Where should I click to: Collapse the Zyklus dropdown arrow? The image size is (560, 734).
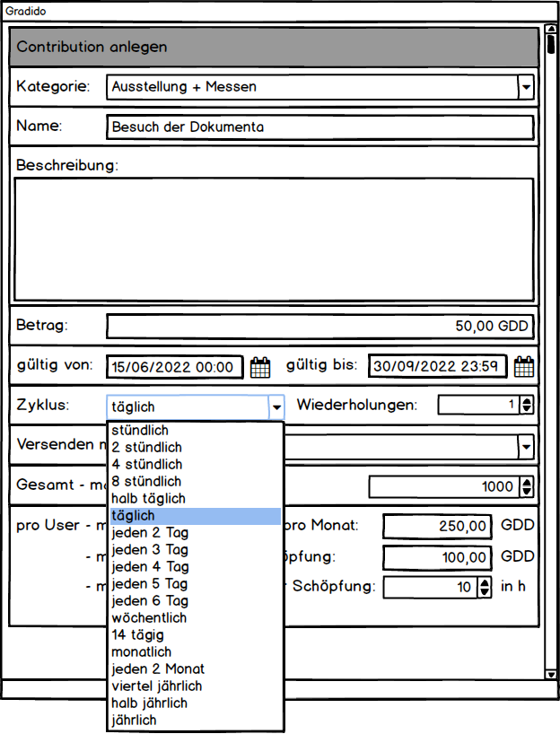[x=276, y=406]
